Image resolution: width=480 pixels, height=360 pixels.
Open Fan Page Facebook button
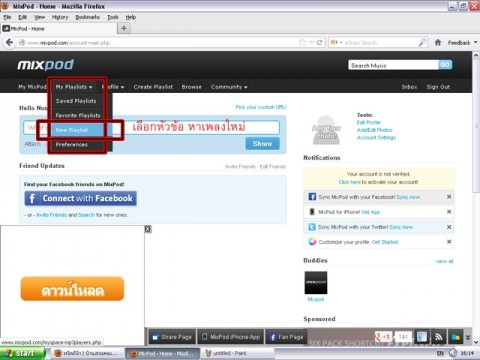286,337
